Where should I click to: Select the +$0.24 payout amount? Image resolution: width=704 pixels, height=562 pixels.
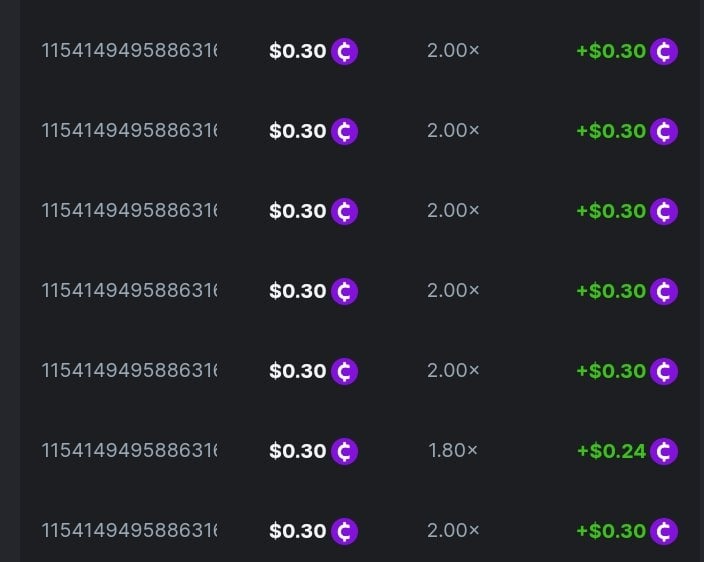pos(611,451)
